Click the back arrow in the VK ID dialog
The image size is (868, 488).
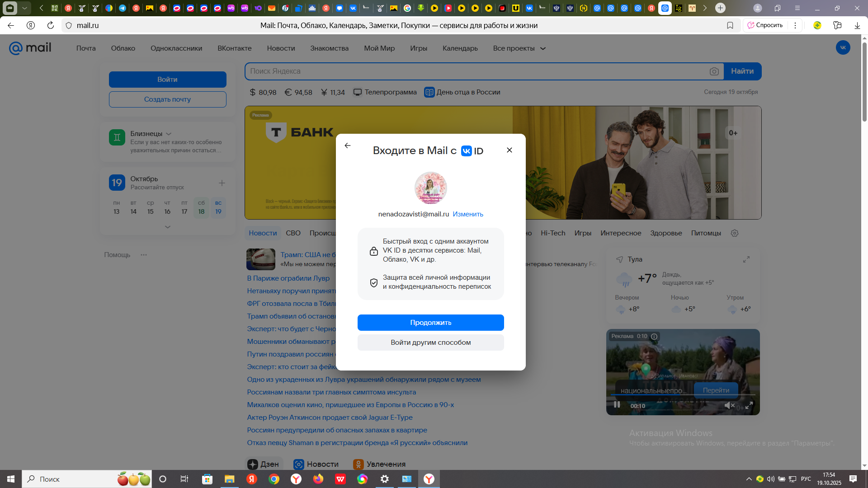click(347, 145)
